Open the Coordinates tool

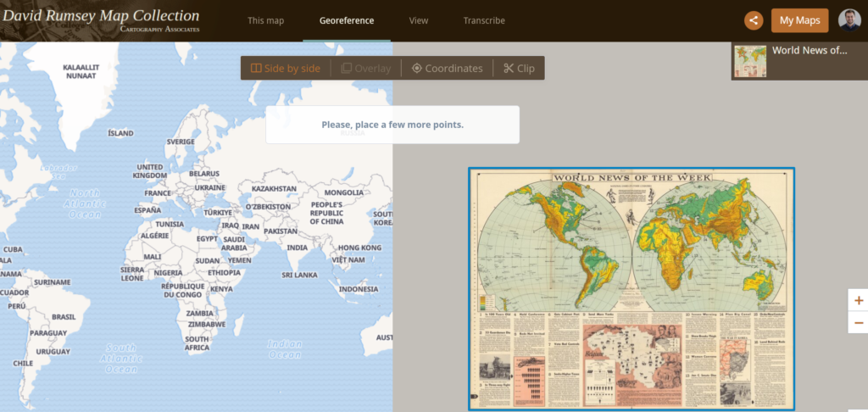tap(448, 68)
